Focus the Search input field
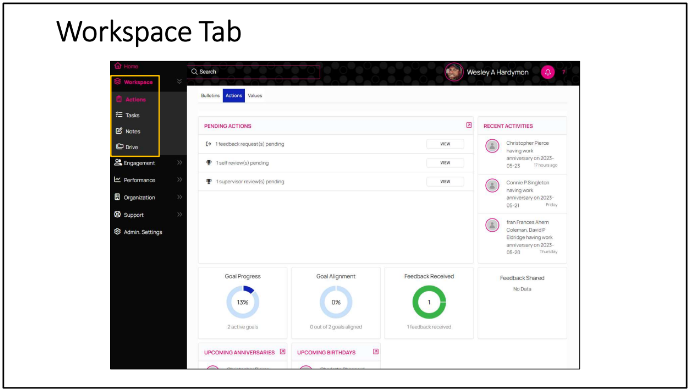The height and width of the screenshot is (392, 691). pos(253,71)
